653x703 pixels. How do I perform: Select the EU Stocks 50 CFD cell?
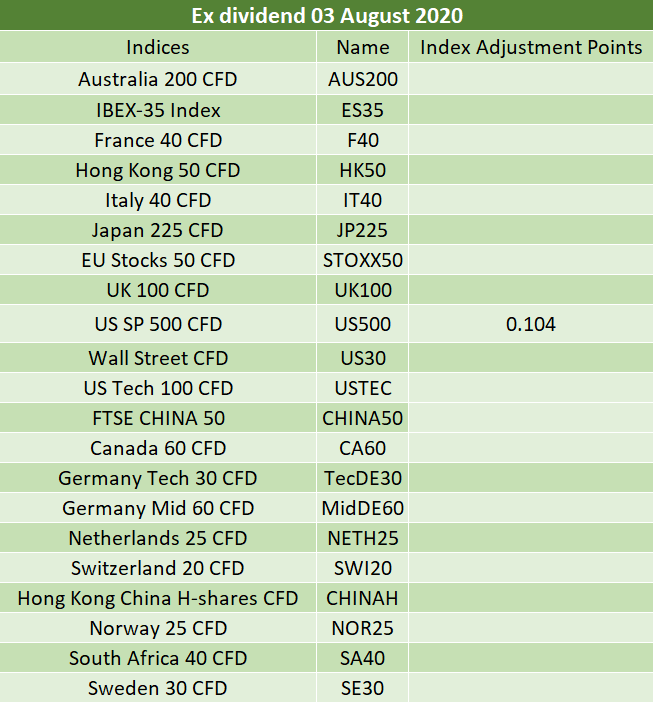click(x=158, y=260)
